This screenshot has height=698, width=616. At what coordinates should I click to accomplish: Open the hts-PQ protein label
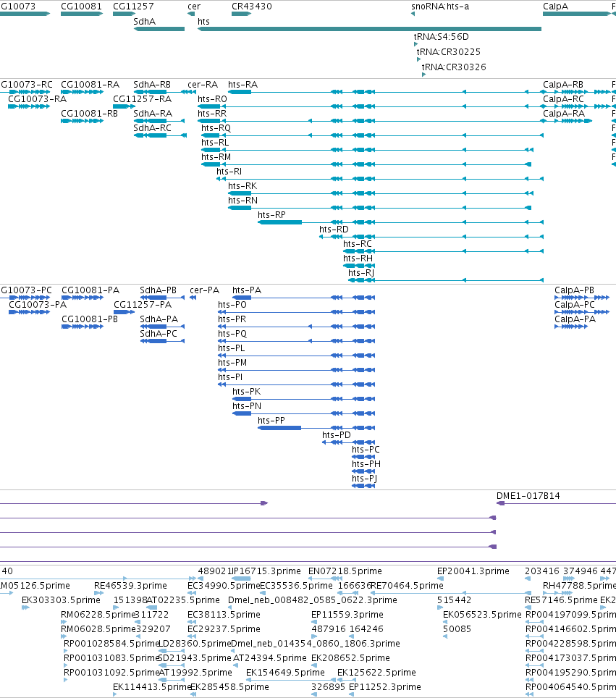point(232,333)
